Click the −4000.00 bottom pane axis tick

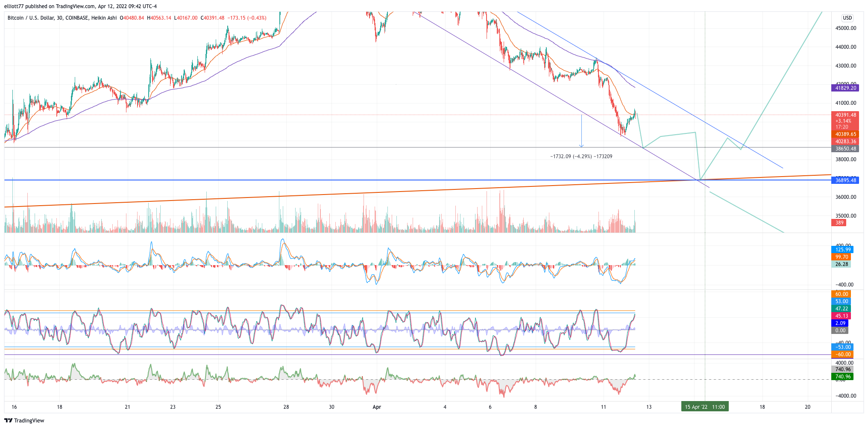(845, 396)
